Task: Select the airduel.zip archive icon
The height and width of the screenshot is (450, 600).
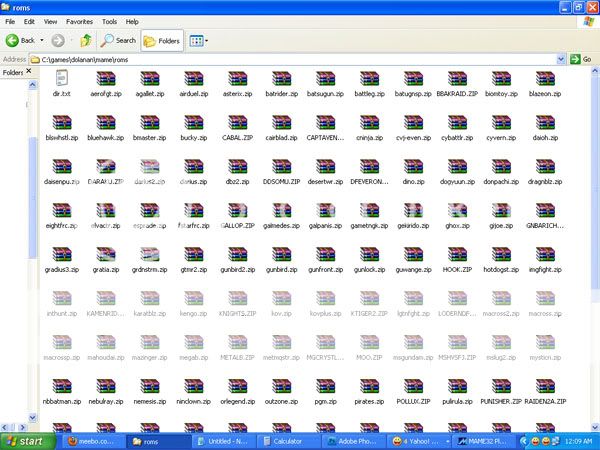Action: coord(194,78)
